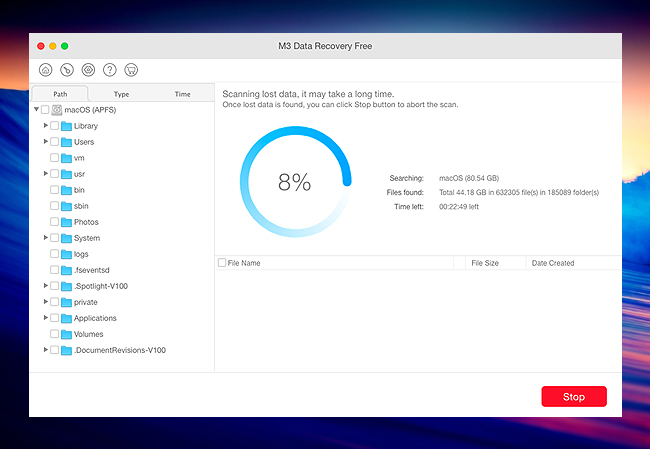Switch to the Type tab
This screenshot has height=449, width=650.
(121, 94)
